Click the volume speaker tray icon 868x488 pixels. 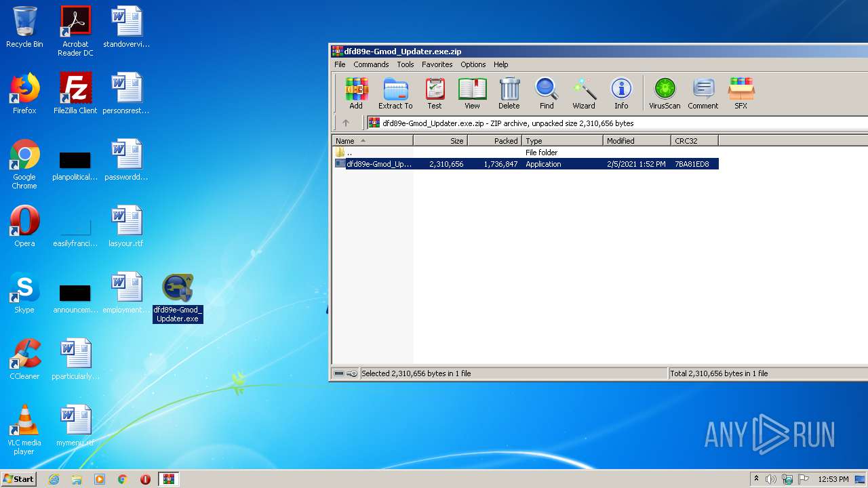click(x=771, y=479)
